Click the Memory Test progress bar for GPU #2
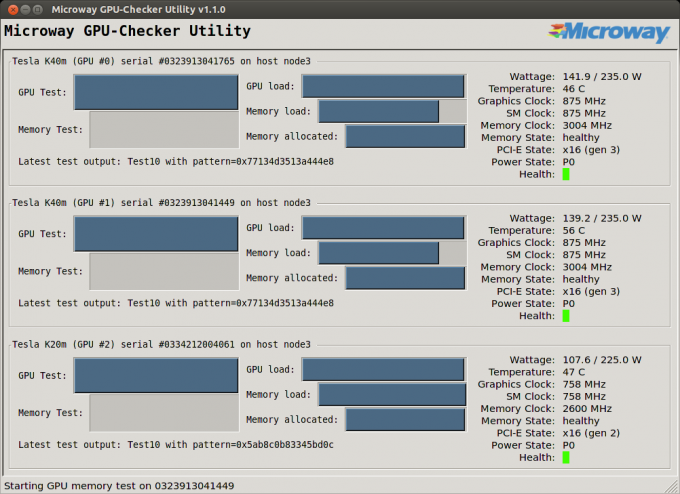Viewport: 680px width, 494px height. (x=164, y=413)
